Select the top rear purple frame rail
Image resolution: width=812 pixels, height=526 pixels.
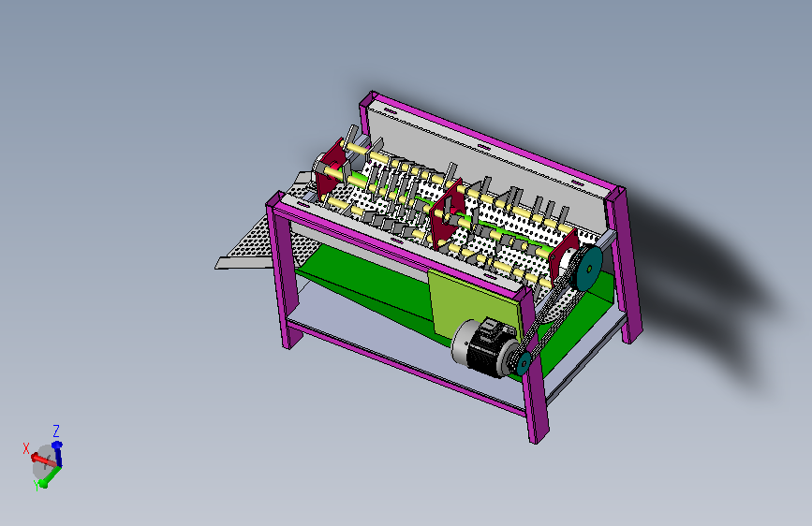pos(497,142)
